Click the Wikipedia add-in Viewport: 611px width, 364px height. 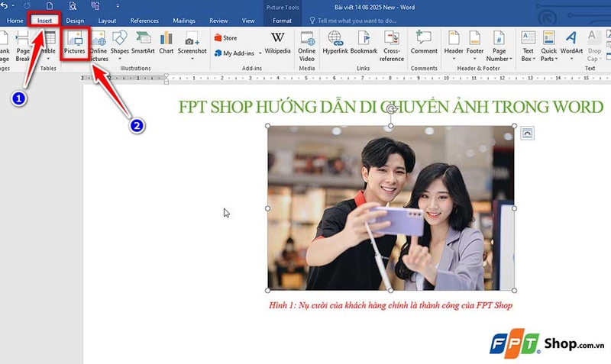(x=277, y=43)
